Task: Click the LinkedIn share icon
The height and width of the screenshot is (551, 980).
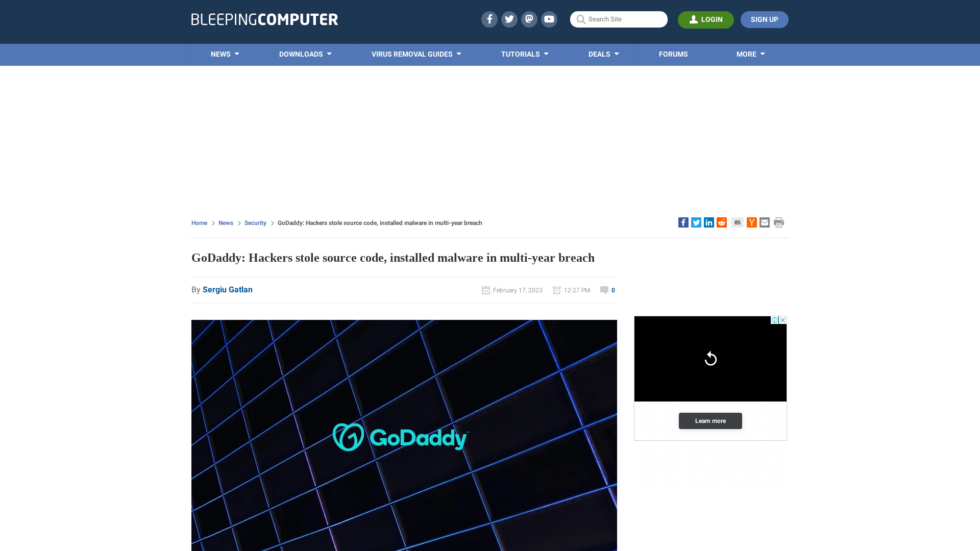Action: [709, 222]
